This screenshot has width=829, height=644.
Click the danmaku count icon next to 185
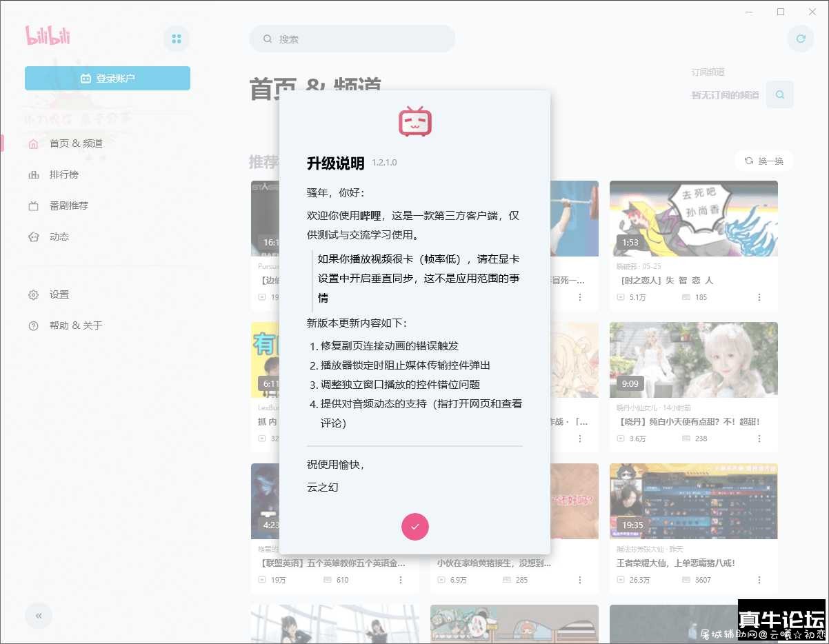(686, 297)
